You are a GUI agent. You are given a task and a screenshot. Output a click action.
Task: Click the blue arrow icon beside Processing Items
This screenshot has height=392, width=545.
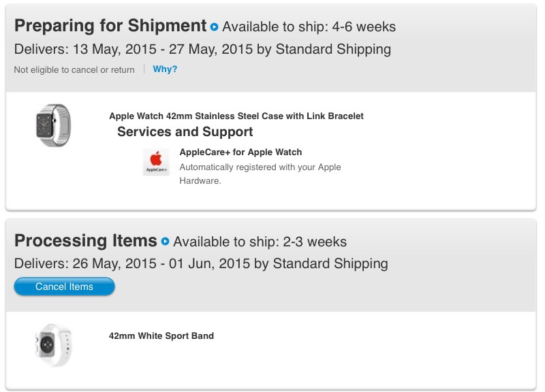click(166, 242)
